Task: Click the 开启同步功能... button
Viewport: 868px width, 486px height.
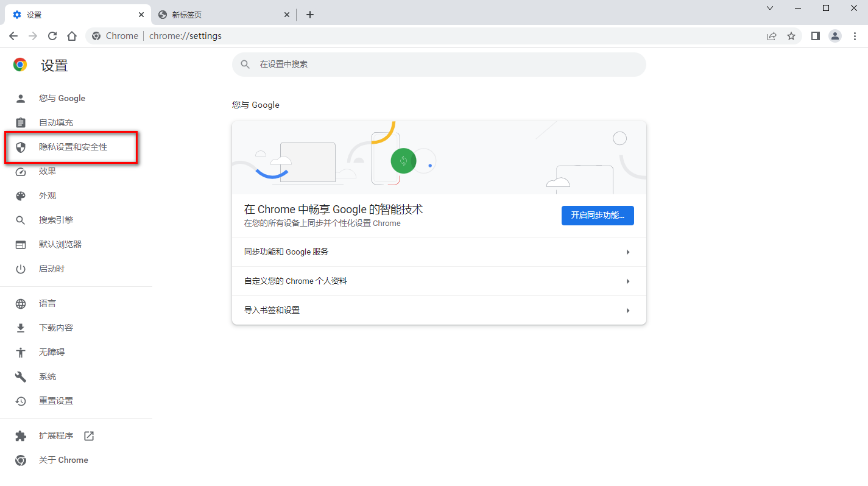Action: [x=598, y=216]
